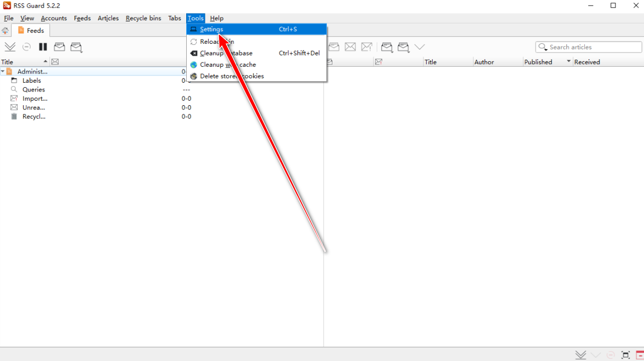Open the Recycle bins menu

pyautogui.click(x=143, y=18)
